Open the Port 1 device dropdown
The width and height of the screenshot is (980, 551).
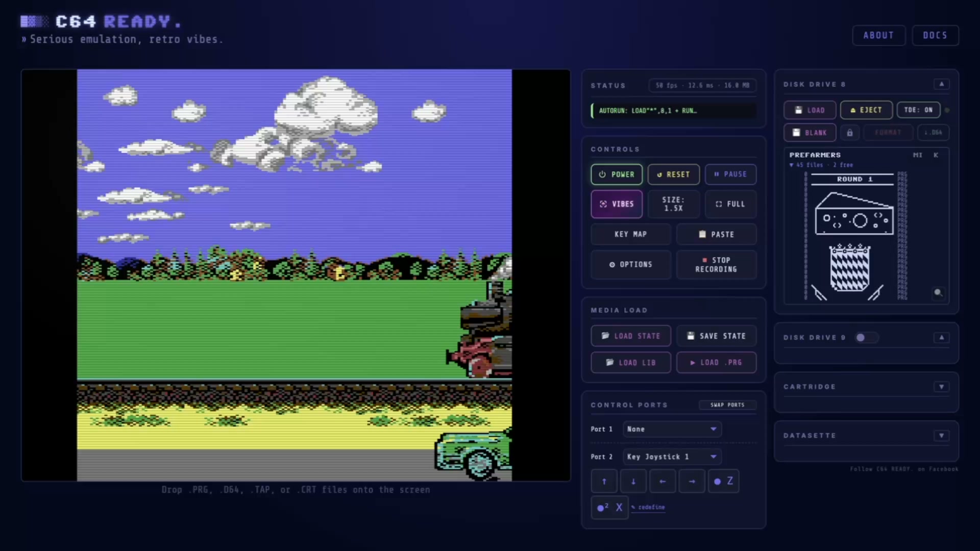point(672,429)
